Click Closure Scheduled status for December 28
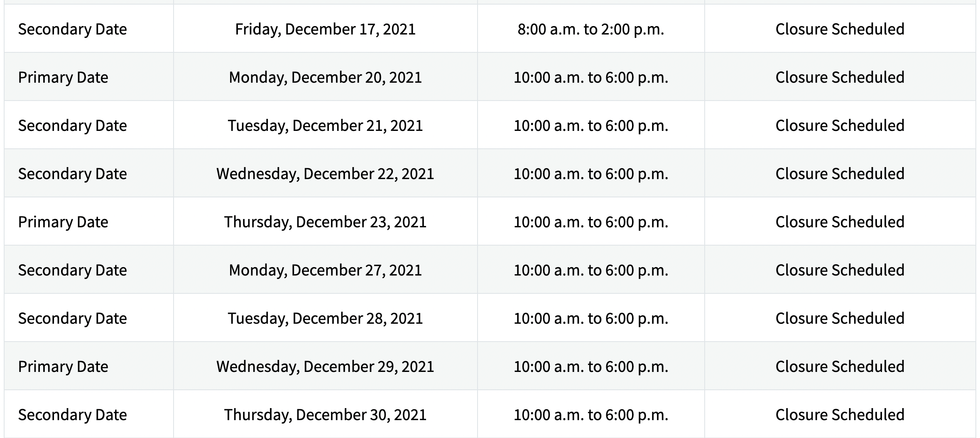Image resolution: width=980 pixels, height=438 pixels. [x=840, y=318]
